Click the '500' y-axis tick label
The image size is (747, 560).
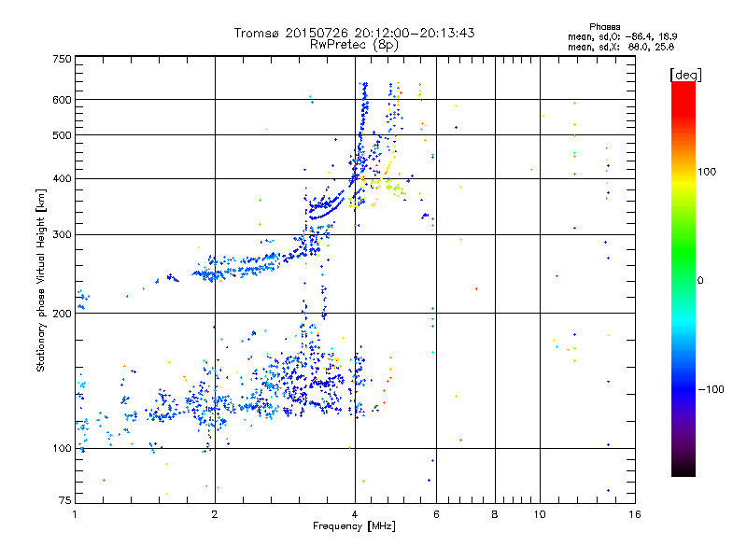pyautogui.click(x=62, y=135)
